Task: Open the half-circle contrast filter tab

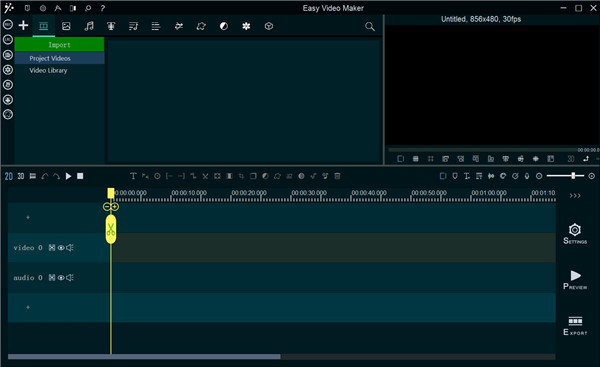Action: pos(223,26)
